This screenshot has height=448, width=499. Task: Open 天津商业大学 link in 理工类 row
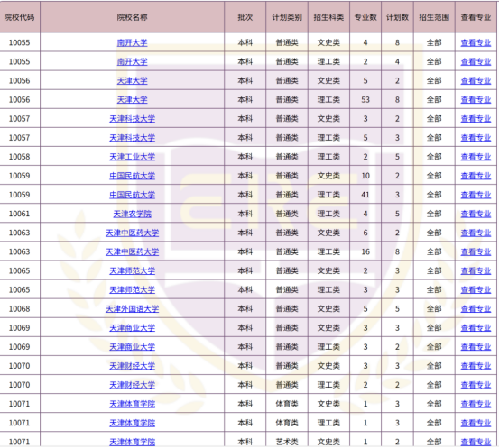132,347
